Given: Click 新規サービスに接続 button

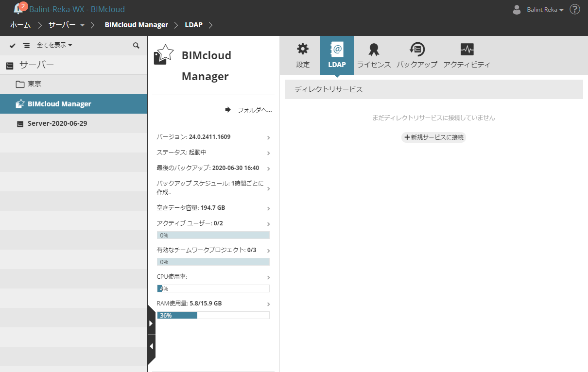Looking at the screenshot, I should click(433, 137).
